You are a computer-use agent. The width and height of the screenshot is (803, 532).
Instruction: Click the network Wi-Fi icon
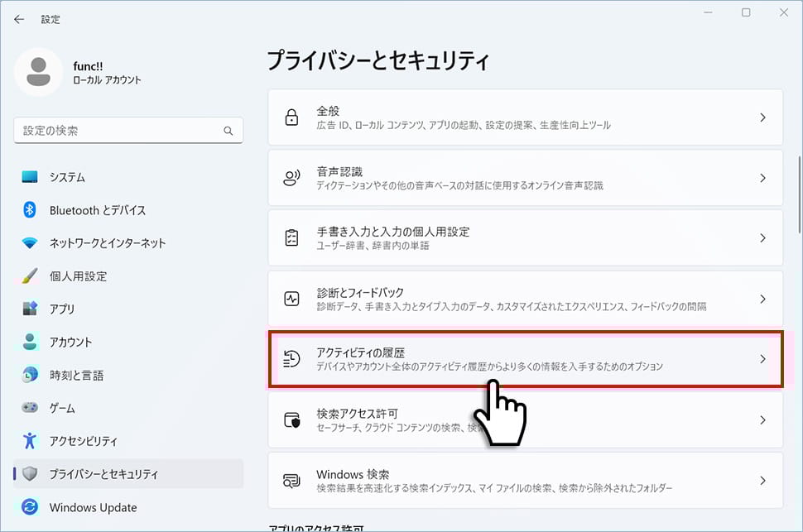30,242
